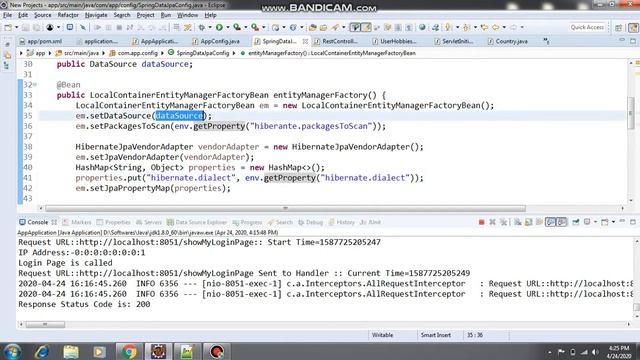Screen dimensions: 640x360
Task: Switch to the Country.java editor tab
Action: pos(508,41)
